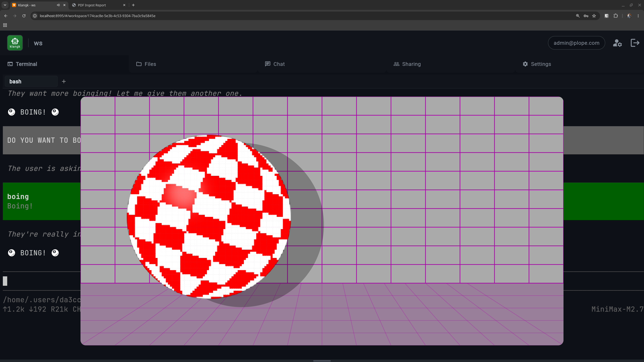
Task: Click the MiniMax-M2.7 model label
Action: (x=618, y=309)
